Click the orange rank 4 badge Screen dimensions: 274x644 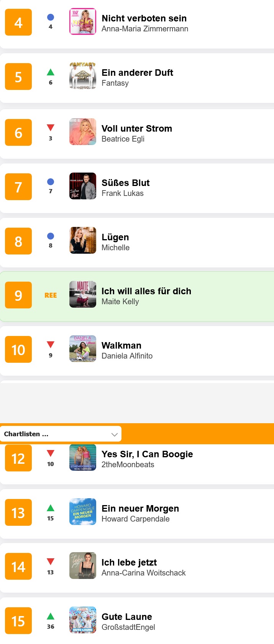[x=18, y=23]
